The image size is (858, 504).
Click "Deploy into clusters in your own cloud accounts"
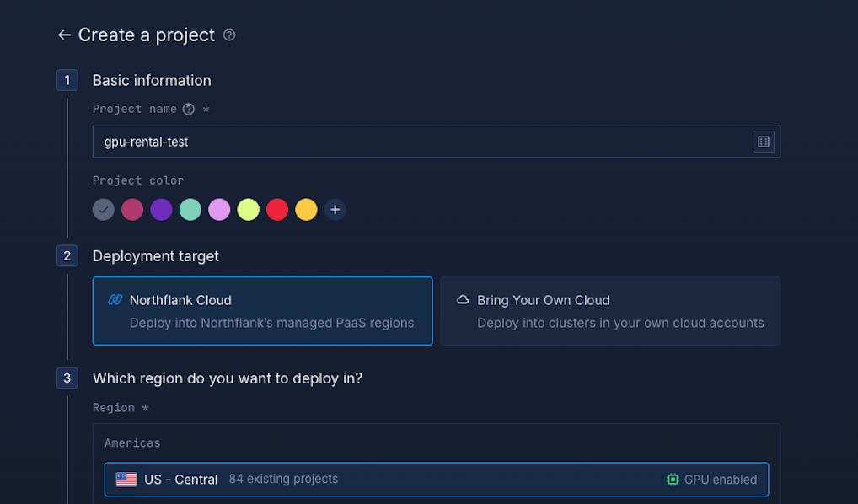pos(620,323)
